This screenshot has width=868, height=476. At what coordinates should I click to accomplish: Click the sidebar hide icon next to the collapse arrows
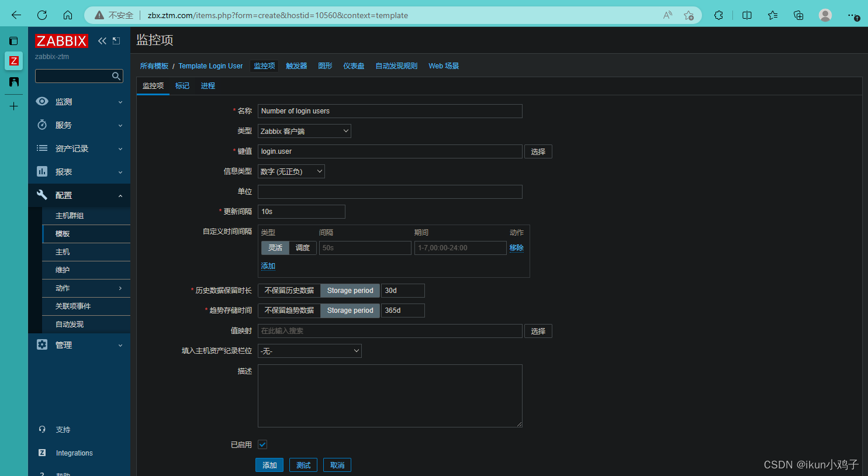[x=116, y=41]
